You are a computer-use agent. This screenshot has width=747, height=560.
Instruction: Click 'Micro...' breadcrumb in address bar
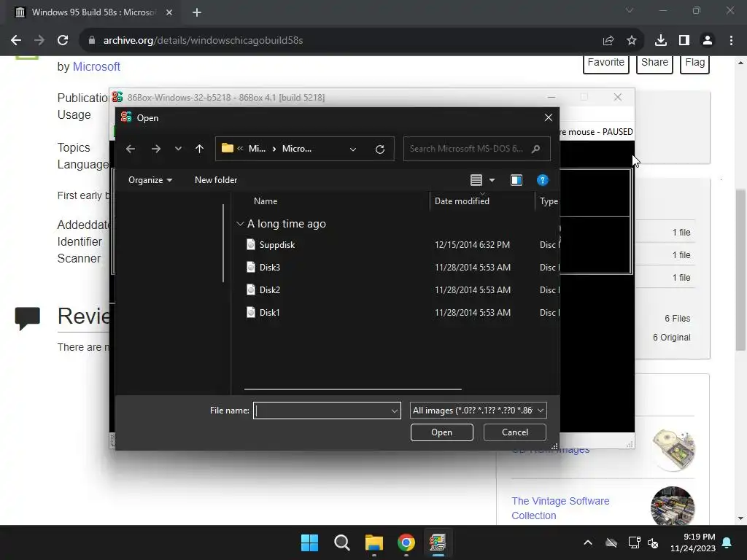(x=297, y=149)
